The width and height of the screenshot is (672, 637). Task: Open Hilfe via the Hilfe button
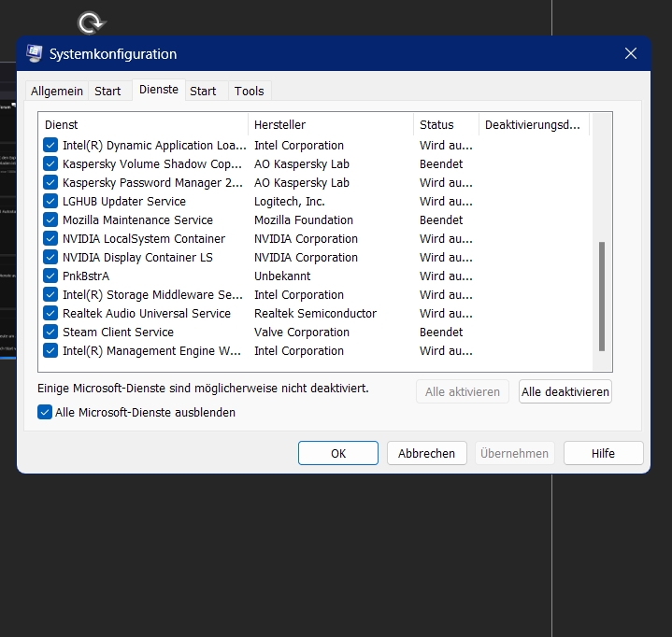pyautogui.click(x=603, y=453)
